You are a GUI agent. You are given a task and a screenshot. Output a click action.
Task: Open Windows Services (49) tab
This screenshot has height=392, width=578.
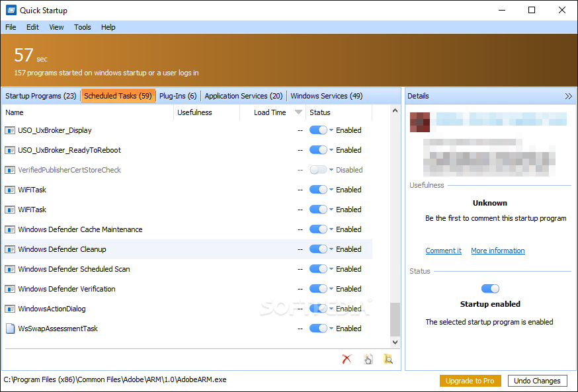pyautogui.click(x=327, y=96)
